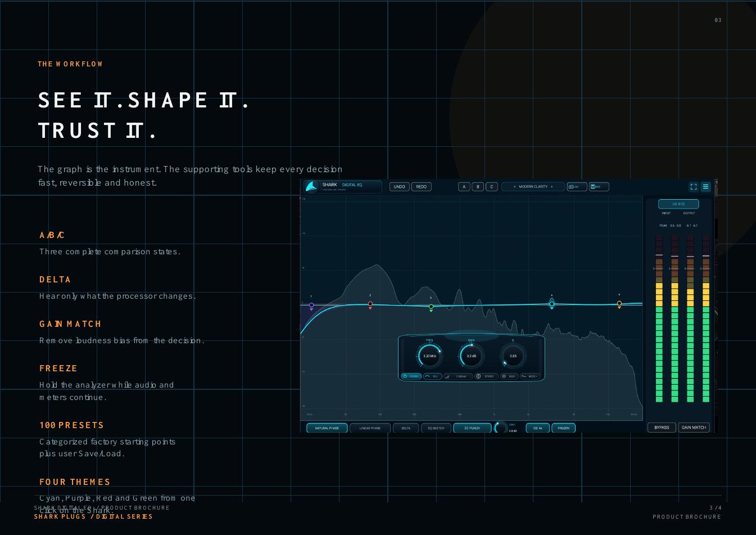
Task: Click 'SHARK PLUGS / DIGITAL SERIES' footer text
Action: coord(93,516)
